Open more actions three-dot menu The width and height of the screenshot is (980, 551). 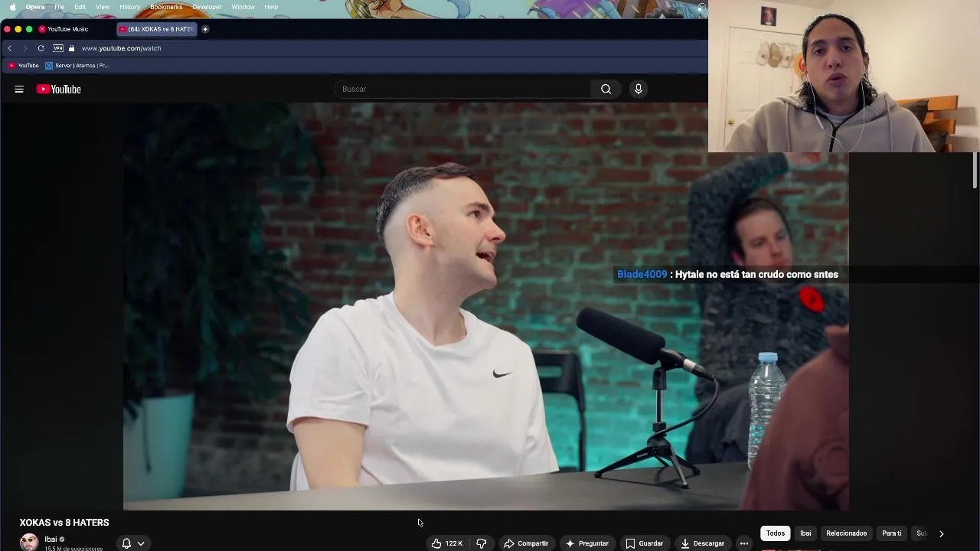click(744, 543)
